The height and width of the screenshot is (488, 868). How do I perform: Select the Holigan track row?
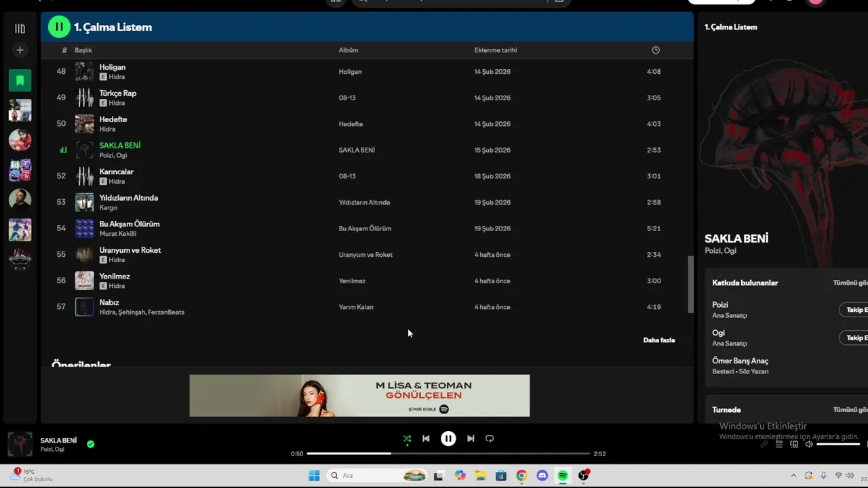tap(367, 72)
